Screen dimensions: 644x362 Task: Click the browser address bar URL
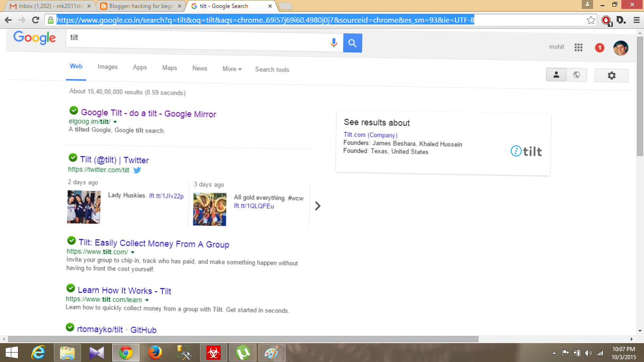pos(265,20)
